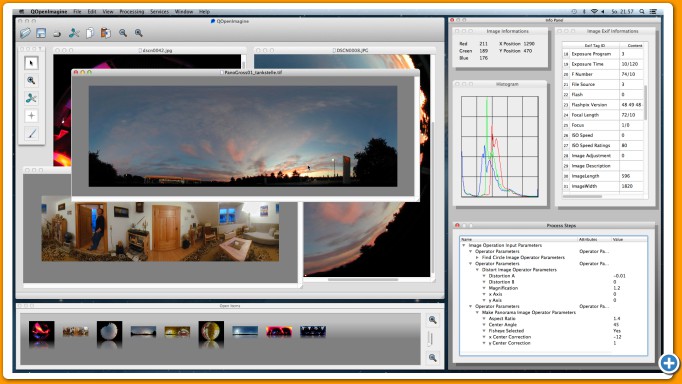Open Notification Center list icon in menu bar
The height and width of the screenshot is (384, 682).
coord(653,12)
